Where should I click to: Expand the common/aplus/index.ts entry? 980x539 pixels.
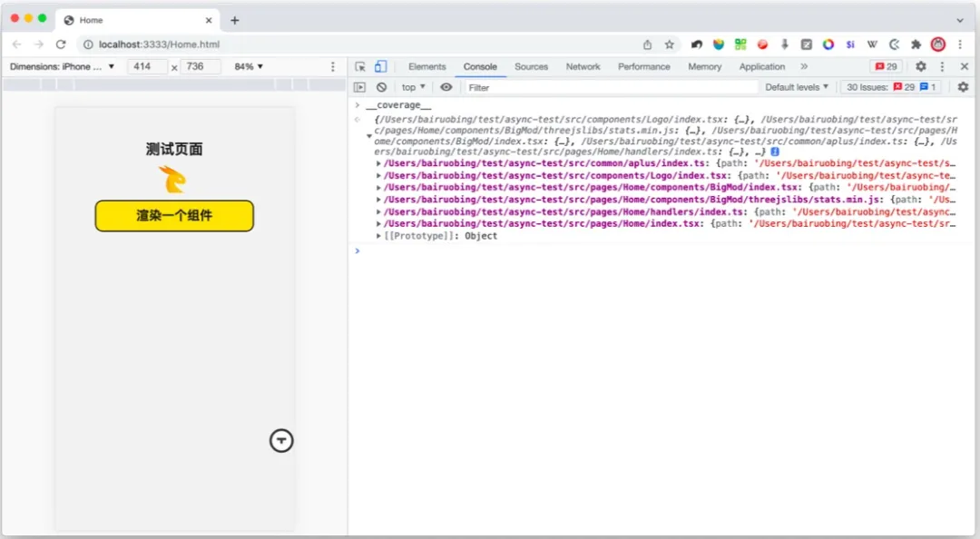click(x=378, y=163)
